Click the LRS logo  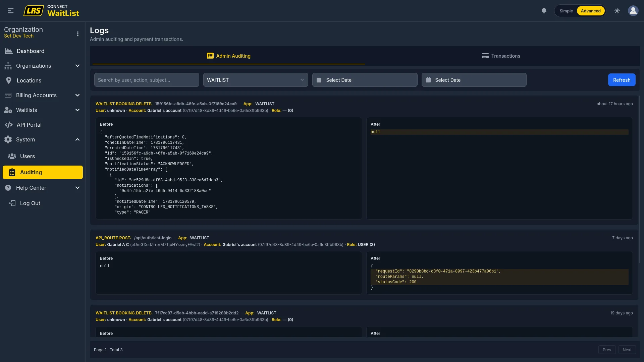coord(34,11)
